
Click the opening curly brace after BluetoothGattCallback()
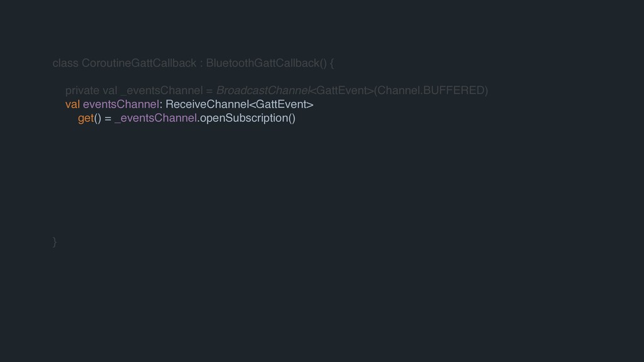333,63
